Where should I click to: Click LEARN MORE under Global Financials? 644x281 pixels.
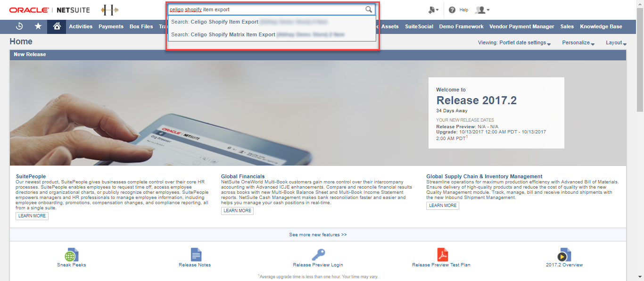237,211
